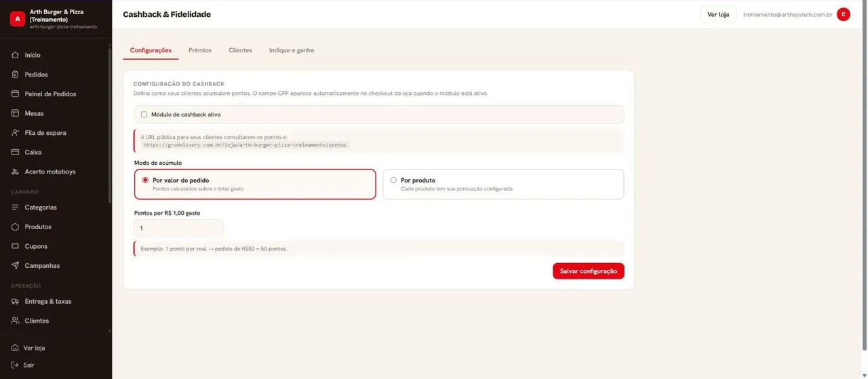
Task: Click the Sair logout icon
Action: point(15,365)
